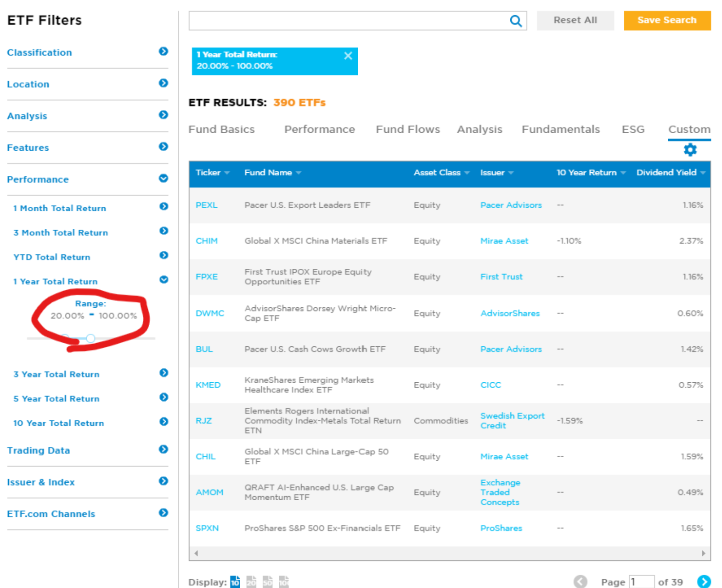Open the RJZ ticker link
The image size is (722, 588).
(204, 421)
